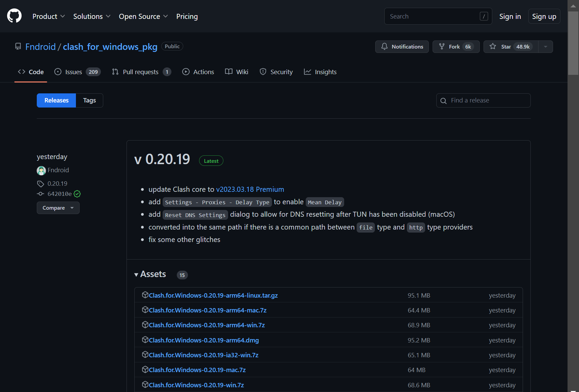Download Clash.for.Windows-0.20.19-win.7z
Viewport: 579px width, 392px height.
[x=196, y=385]
